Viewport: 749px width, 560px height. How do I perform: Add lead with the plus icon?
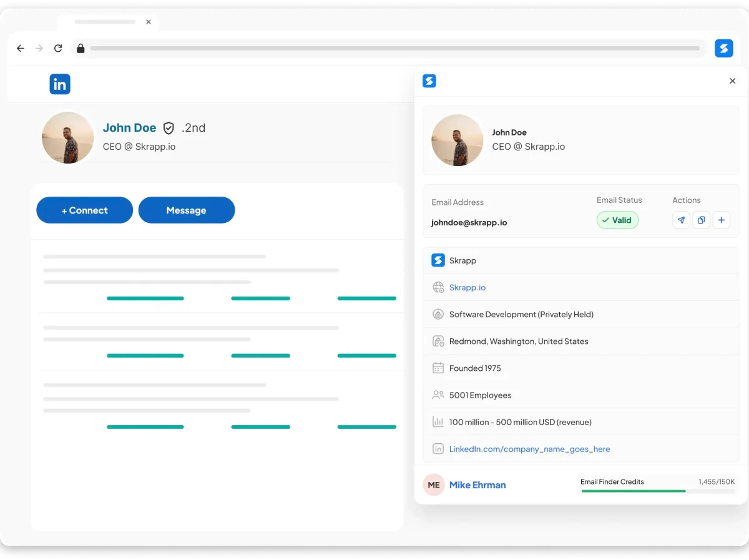[x=722, y=220]
